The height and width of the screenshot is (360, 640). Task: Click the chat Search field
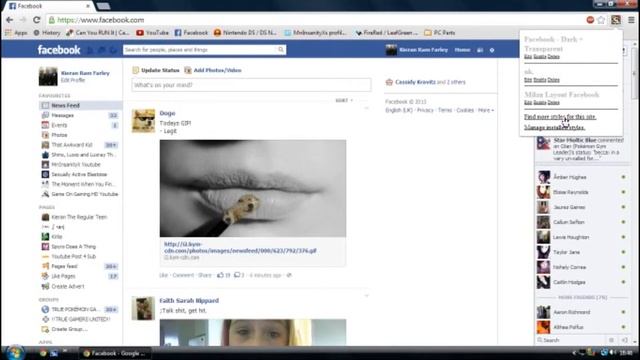point(571,340)
